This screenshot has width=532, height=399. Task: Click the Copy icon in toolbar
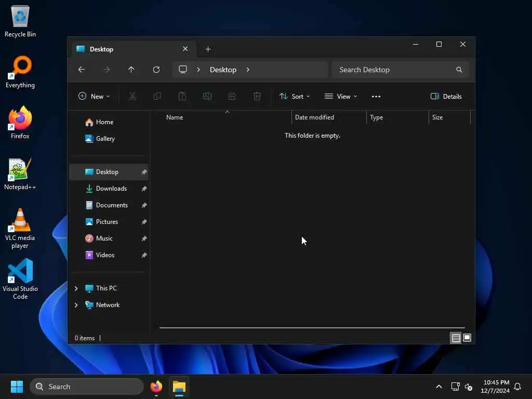point(157,96)
